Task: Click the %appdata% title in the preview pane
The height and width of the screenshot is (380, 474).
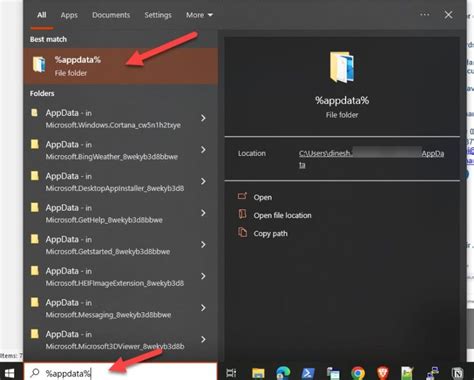Action: 342,100
